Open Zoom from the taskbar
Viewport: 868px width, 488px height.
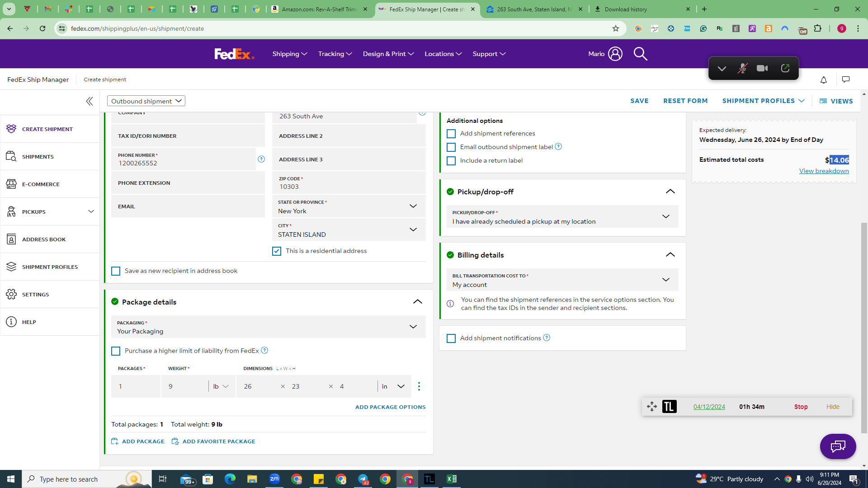click(274, 479)
